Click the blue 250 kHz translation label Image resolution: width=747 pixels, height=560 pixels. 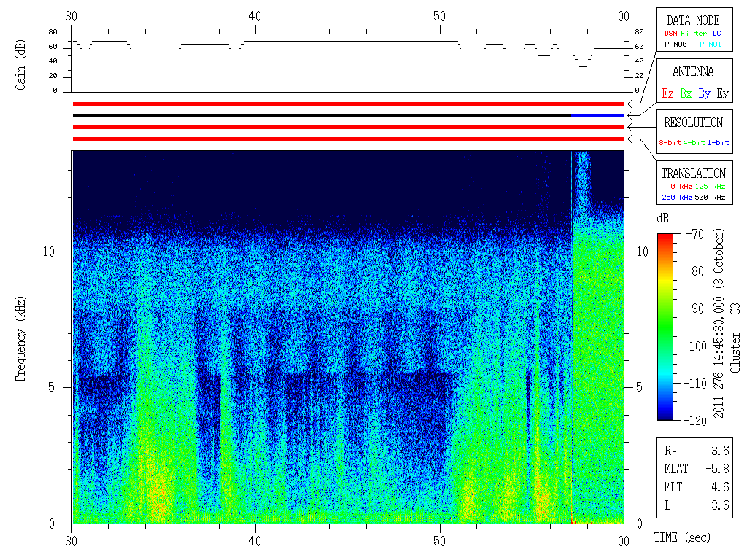677,197
